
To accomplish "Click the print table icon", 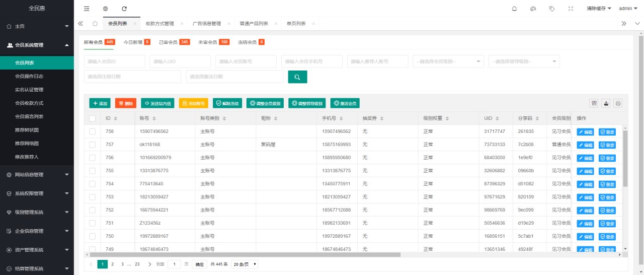I will pyautogui.click(x=618, y=103).
